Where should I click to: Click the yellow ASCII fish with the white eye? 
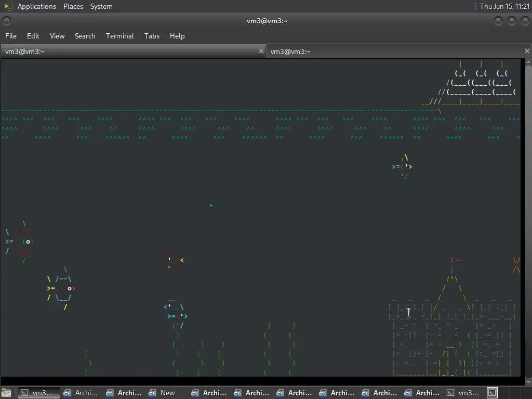tap(61, 288)
